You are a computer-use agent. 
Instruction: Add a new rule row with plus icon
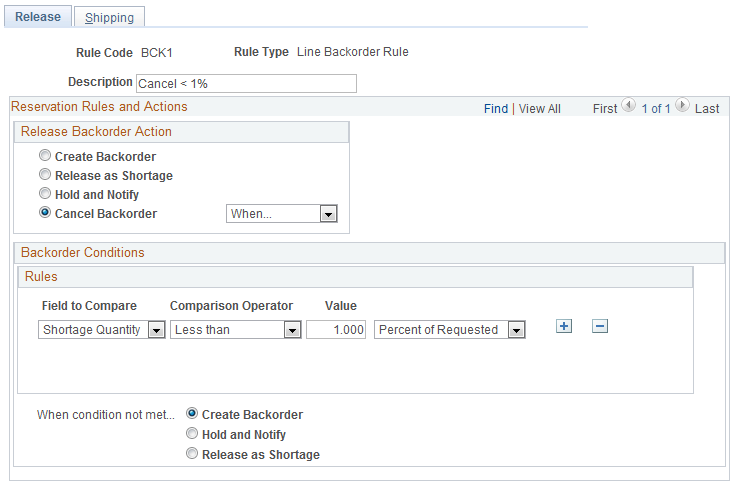pos(564,326)
